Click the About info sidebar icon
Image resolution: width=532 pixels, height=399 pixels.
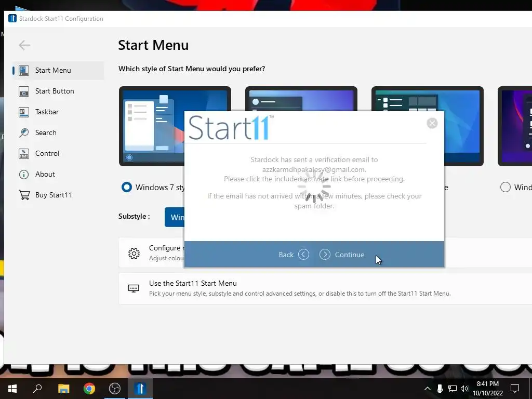point(24,175)
